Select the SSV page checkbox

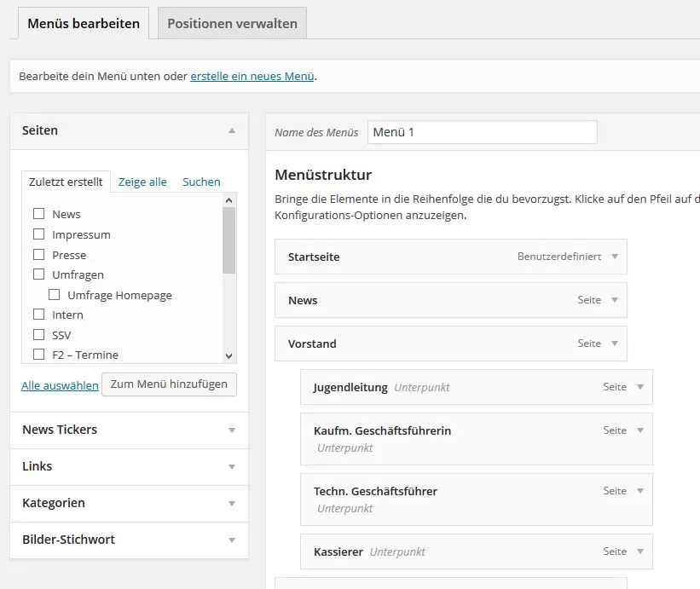tap(39, 335)
